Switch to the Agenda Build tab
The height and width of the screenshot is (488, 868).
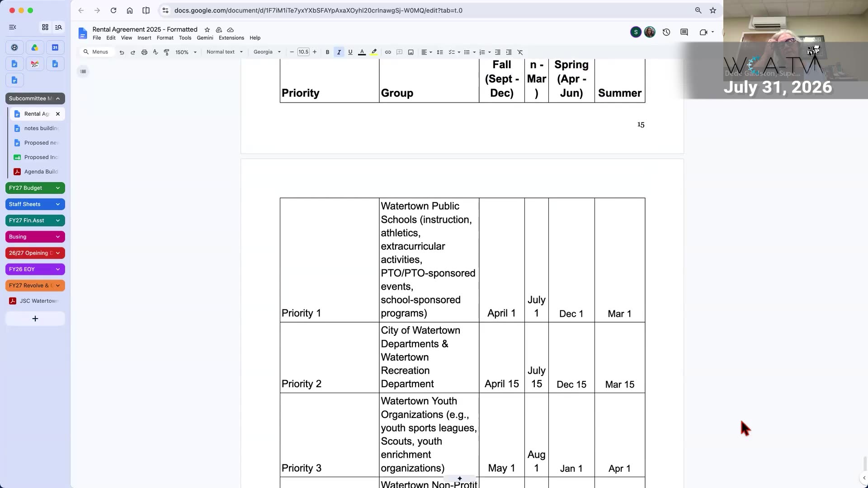(x=38, y=172)
